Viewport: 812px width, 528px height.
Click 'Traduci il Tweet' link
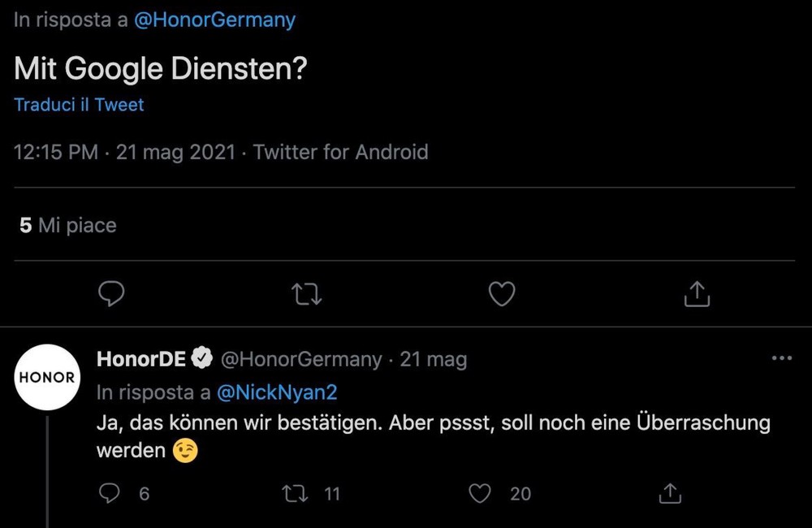coord(79,105)
